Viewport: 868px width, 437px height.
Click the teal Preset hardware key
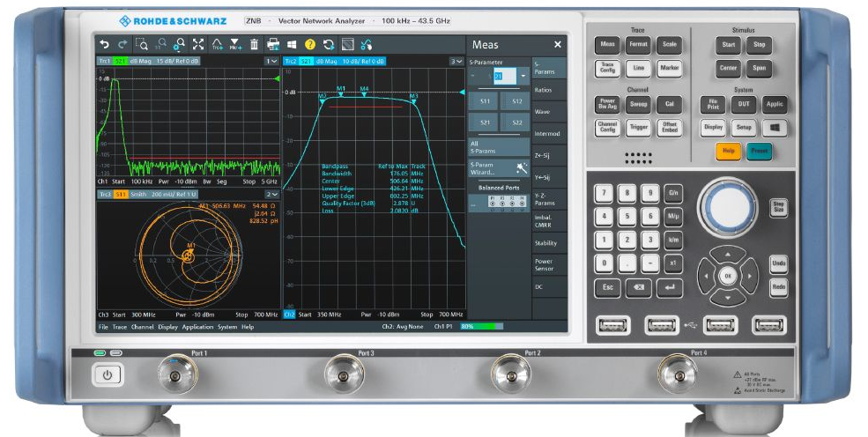759,151
